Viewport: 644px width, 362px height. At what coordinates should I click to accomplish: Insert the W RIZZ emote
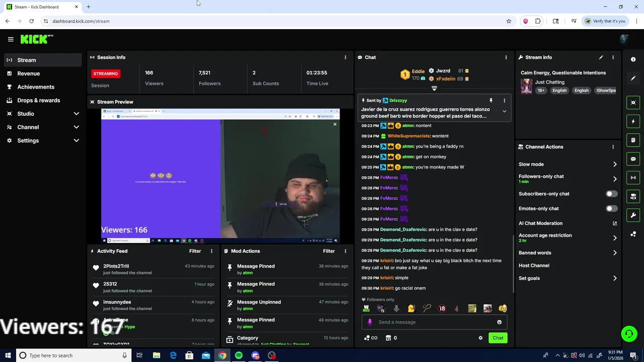pyautogui.click(x=366, y=308)
